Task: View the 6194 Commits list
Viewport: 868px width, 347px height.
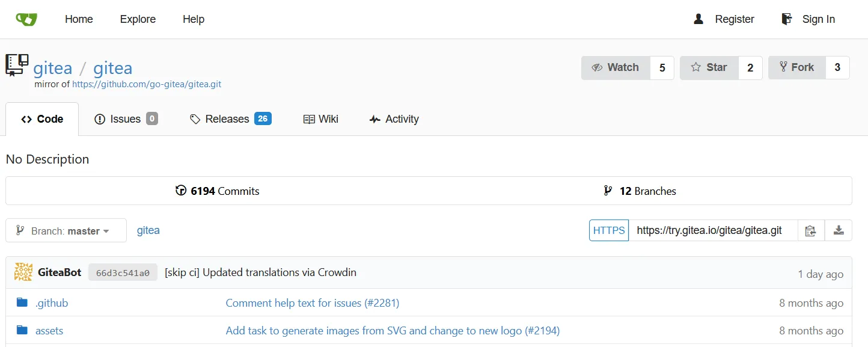Action: click(218, 191)
